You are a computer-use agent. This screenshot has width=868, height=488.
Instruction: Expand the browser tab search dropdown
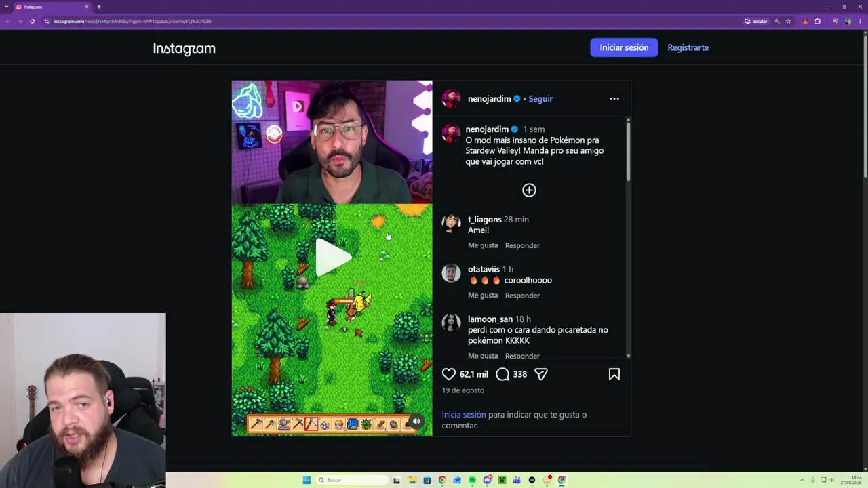(7, 7)
